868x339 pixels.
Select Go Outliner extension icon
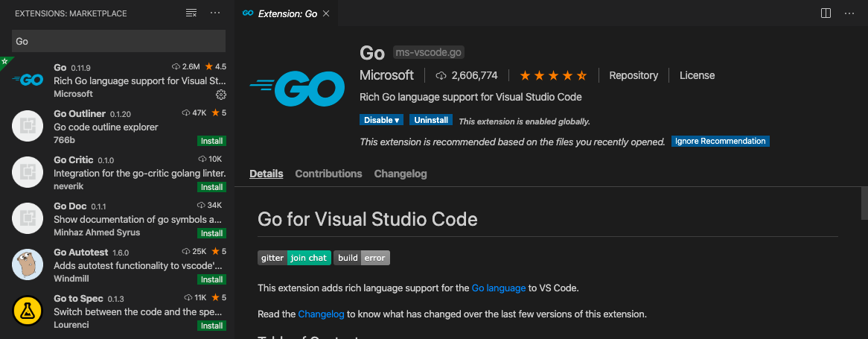click(28, 127)
